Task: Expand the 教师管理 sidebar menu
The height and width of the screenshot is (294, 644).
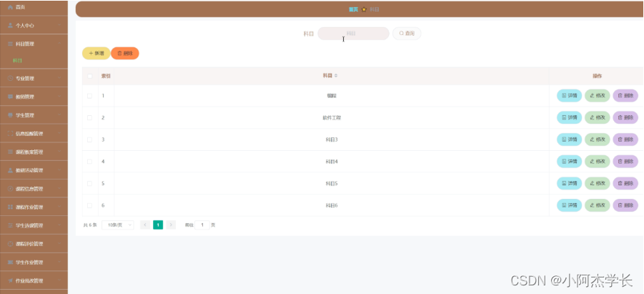Action: (x=34, y=97)
